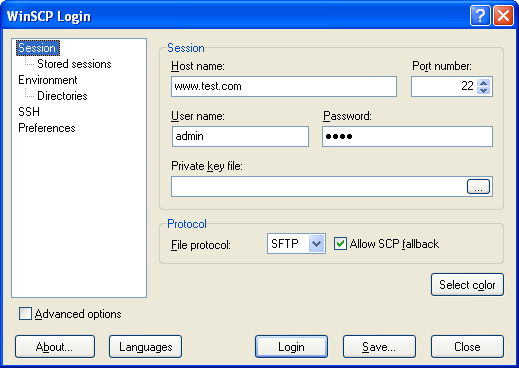
Task: Decrease port number with down arrow
Action: tap(484, 90)
